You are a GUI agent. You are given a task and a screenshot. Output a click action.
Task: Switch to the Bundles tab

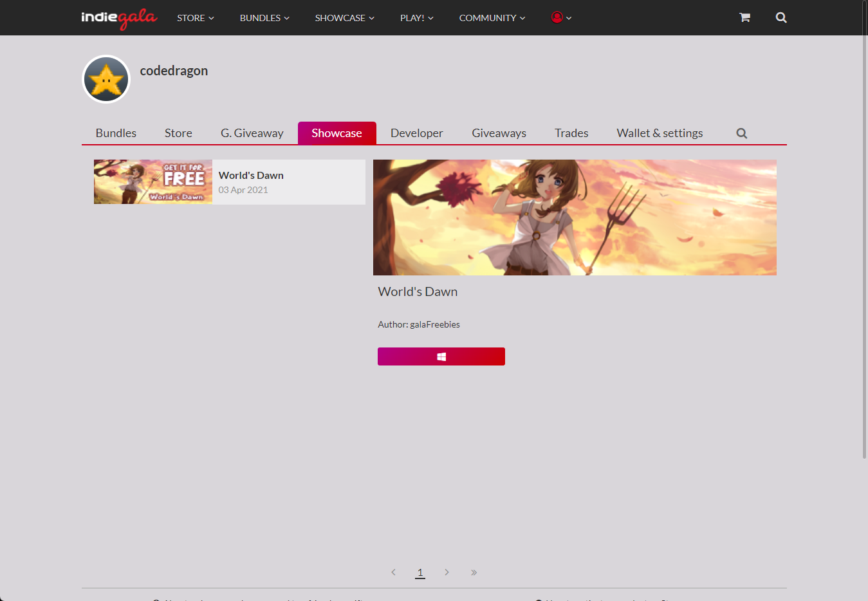[x=116, y=133]
